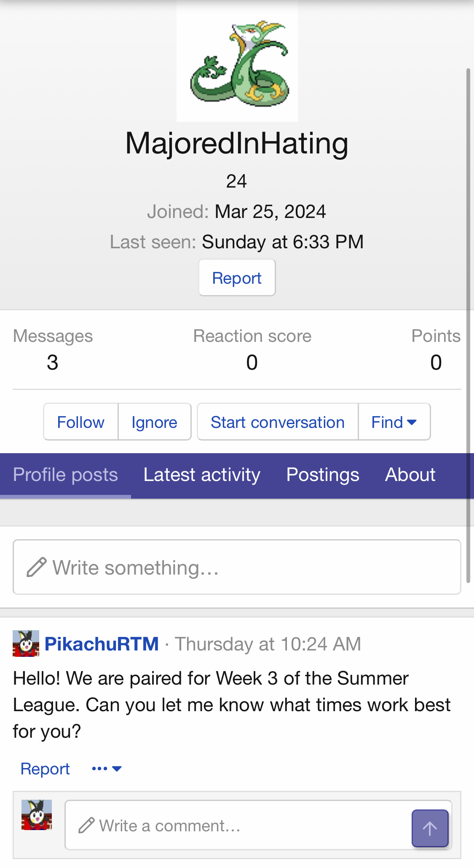Click PikachuRTM's small avatar next to post

point(26,643)
